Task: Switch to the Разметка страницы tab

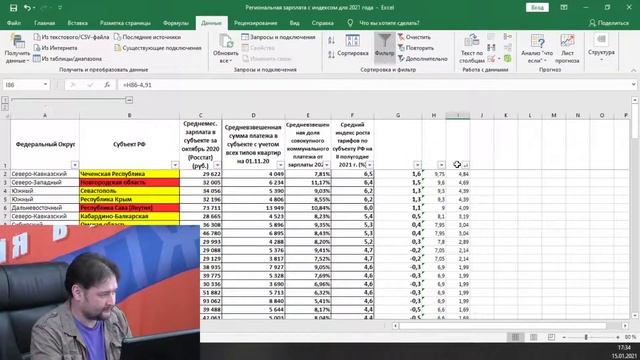Action: (125, 23)
